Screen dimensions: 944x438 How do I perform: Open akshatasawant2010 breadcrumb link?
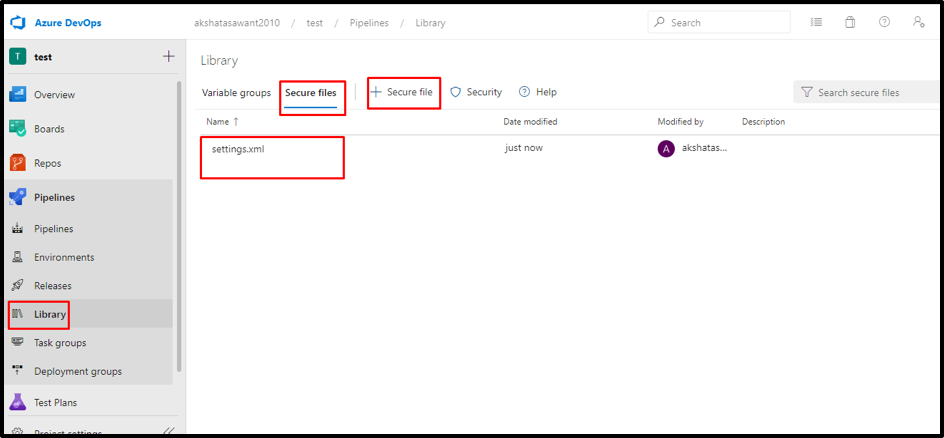click(x=237, y=23)
